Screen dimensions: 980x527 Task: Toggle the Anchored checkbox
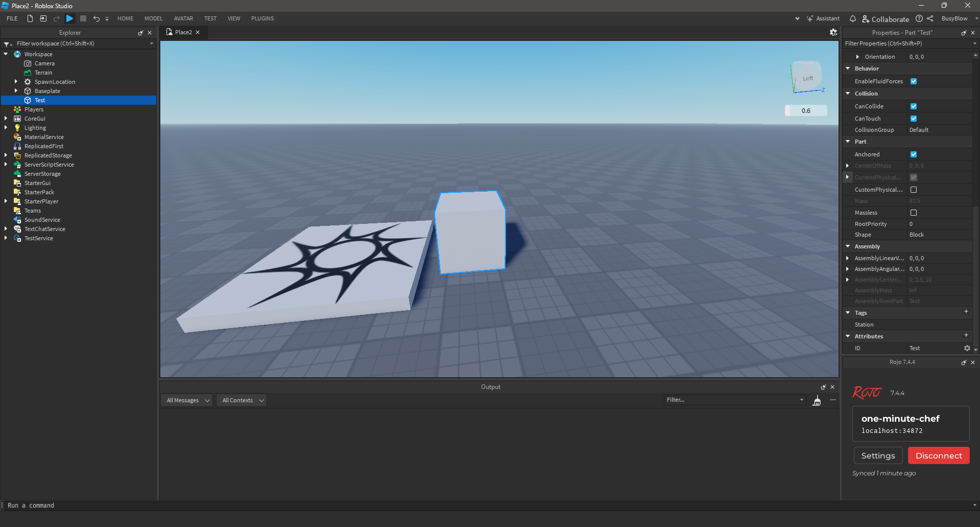(x=914, y=154)
